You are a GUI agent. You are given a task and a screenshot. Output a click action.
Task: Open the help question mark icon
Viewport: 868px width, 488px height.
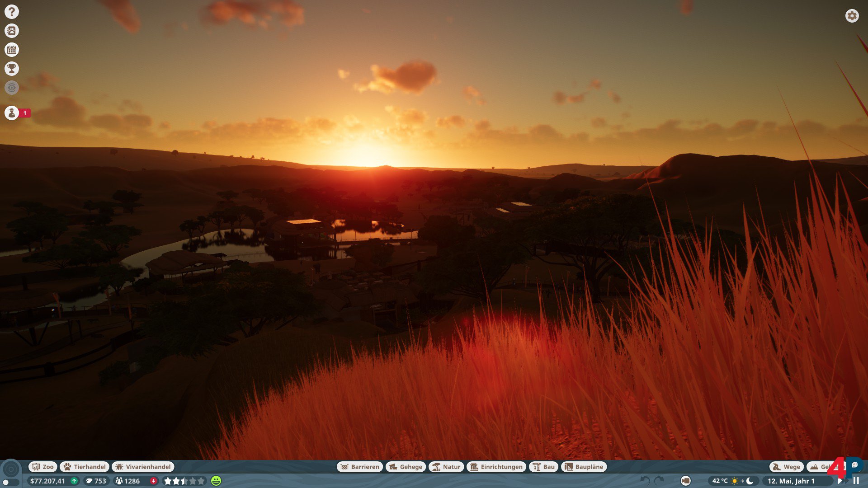[12, 12]
